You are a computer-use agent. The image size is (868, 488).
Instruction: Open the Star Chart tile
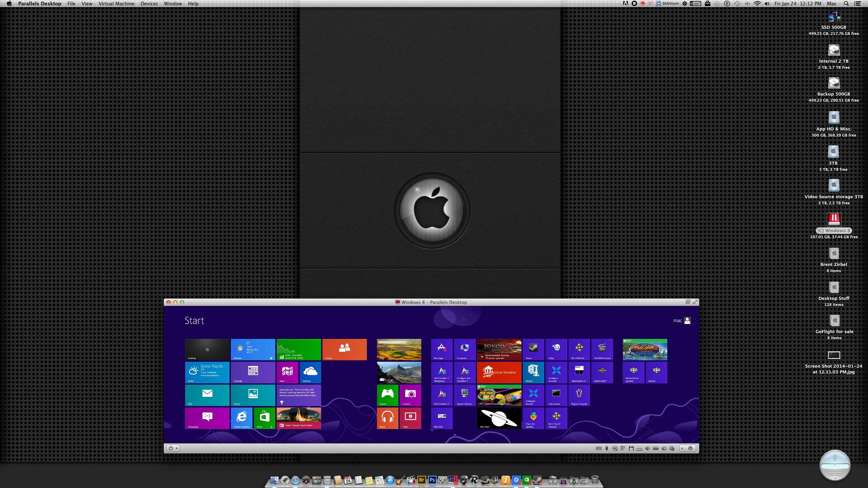click(x=499, y=418)
